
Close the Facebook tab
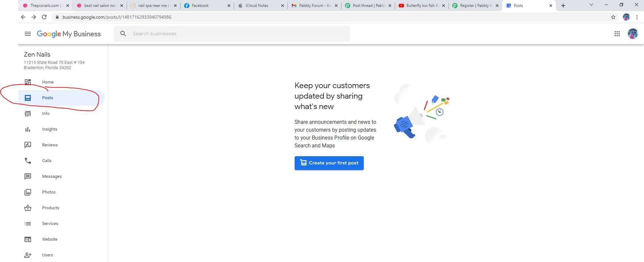(x=229, y=6)
